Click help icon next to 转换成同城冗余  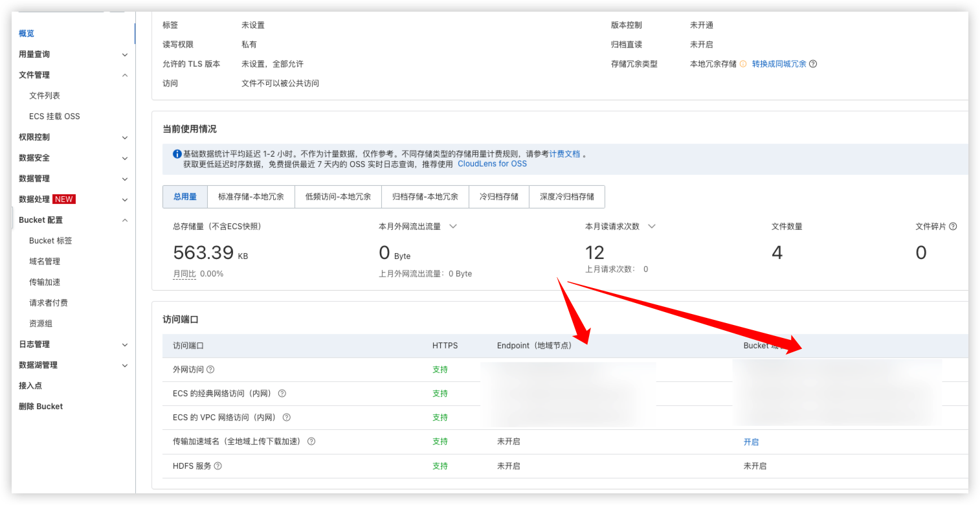tap(813, 64)
